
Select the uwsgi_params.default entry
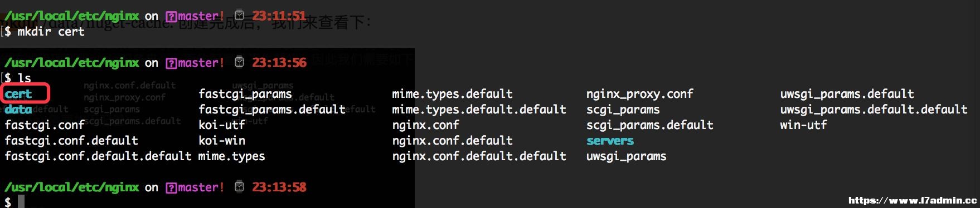[847, 94]
